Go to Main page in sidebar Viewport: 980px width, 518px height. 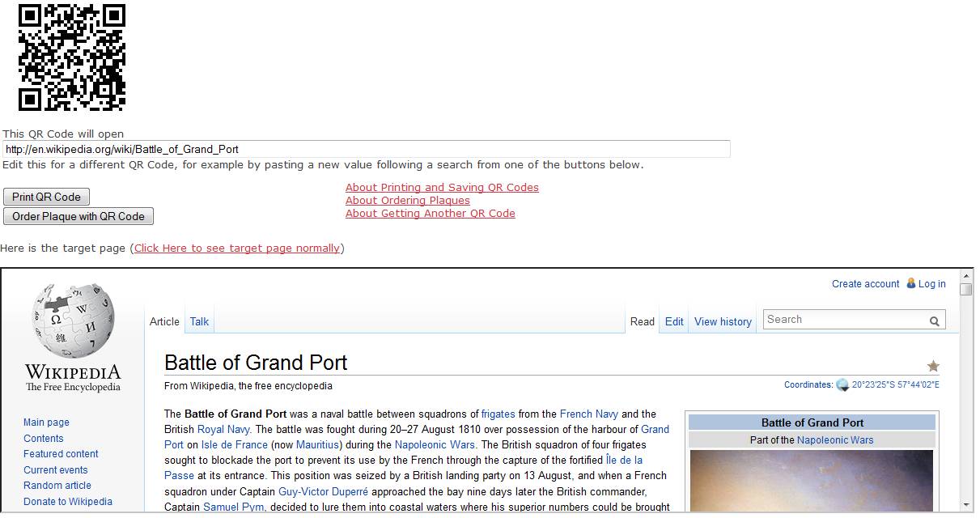(46, 422)
